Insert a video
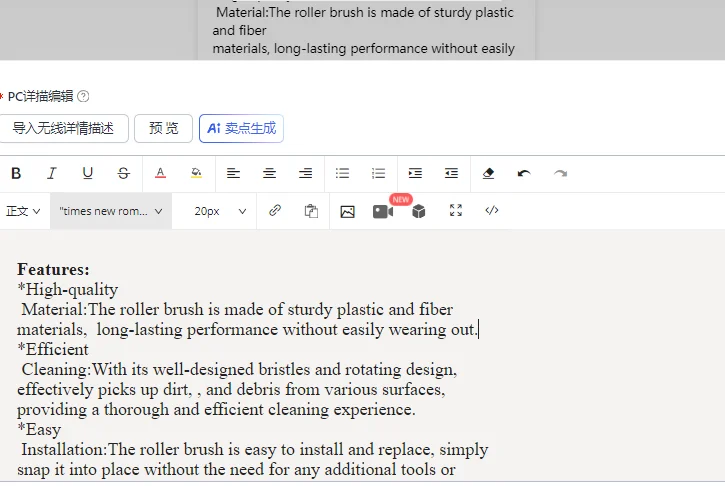The width and height of the screenshot is (725, 486). point(383,212)
